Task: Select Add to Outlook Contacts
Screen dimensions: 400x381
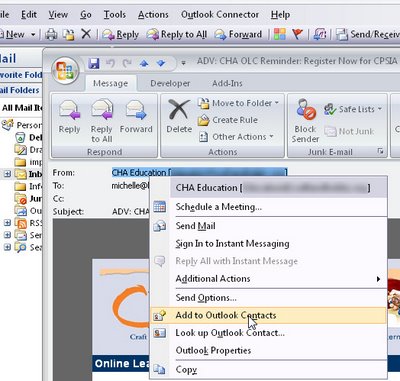Action: (x=269, y=315)
